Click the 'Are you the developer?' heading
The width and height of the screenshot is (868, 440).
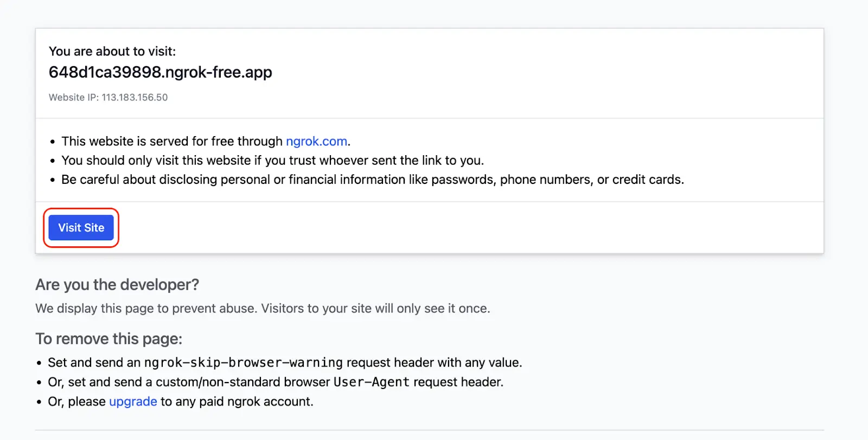click(117, 285)
